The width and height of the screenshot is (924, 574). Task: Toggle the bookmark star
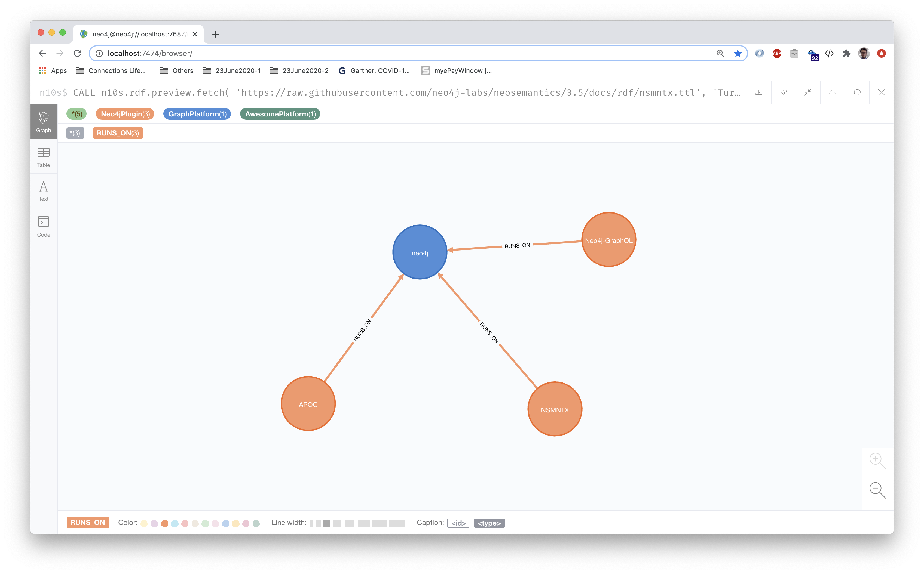tap(738, 54)
